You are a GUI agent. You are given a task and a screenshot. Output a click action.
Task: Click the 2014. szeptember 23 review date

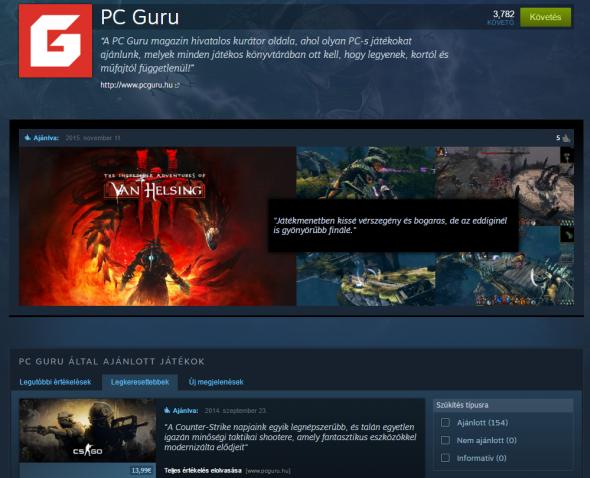pyautogui.click(x=235, y=411)
